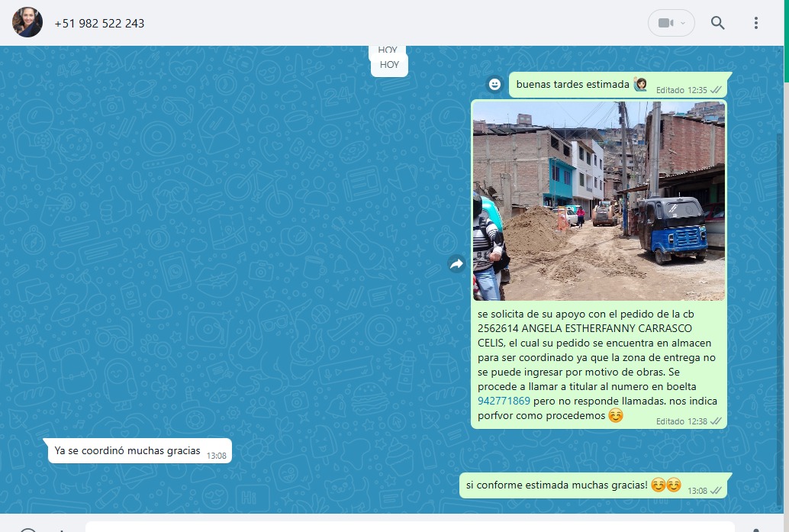Click the "buenas tardes estimada" message bubble

pos(572,85)
